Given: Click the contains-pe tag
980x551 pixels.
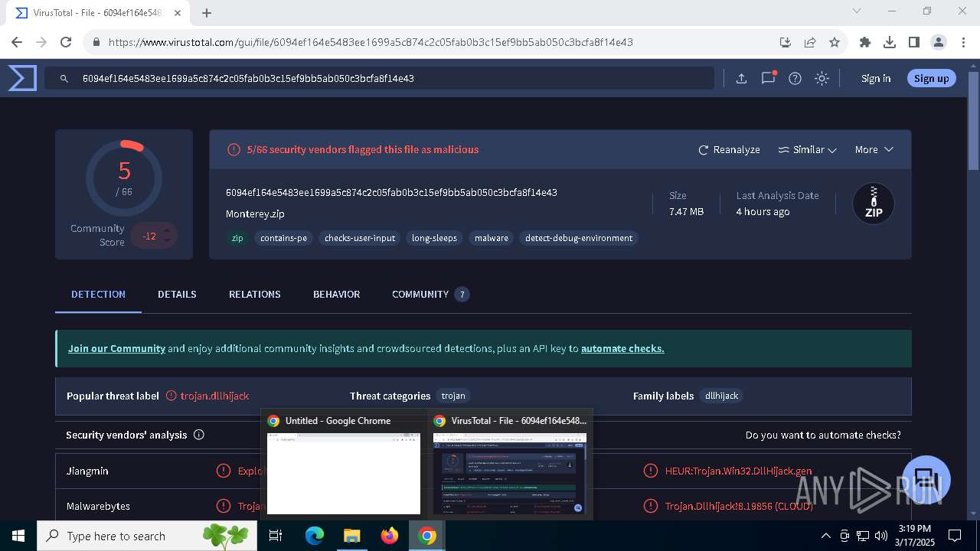Looking at the screenshot, I should point(283,238).
